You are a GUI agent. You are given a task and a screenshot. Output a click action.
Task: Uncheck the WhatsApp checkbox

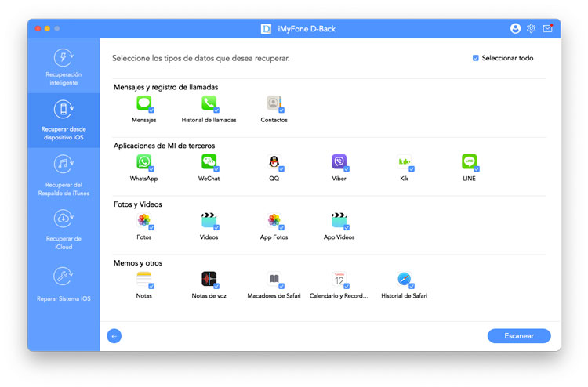[151, 169]
